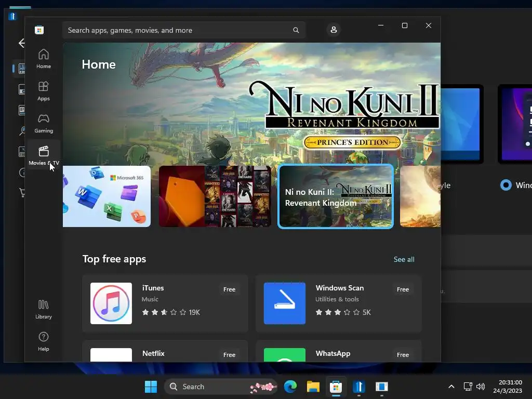Minimize the Microsoft Store window

(x=381, y=25)
